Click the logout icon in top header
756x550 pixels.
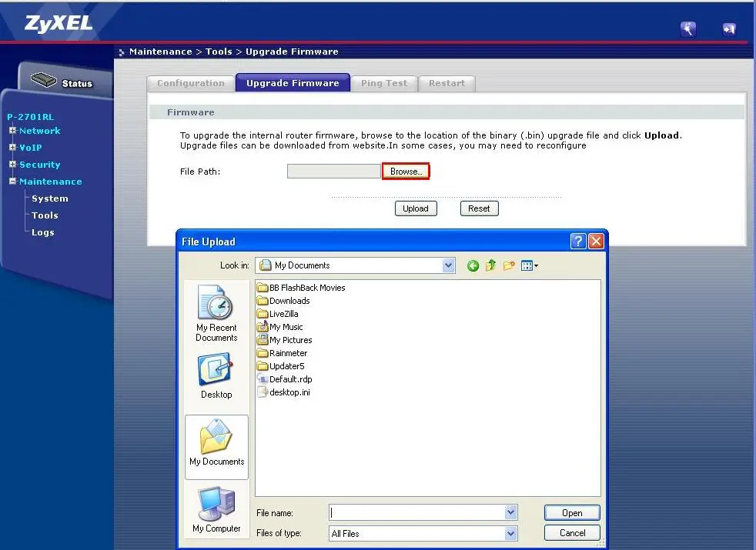[728, 28]
